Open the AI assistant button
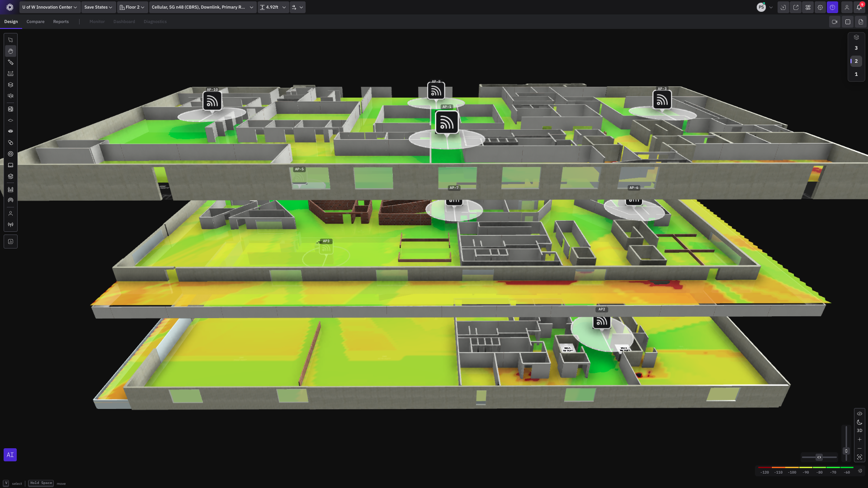868x488 pixels. coord(10,455)
